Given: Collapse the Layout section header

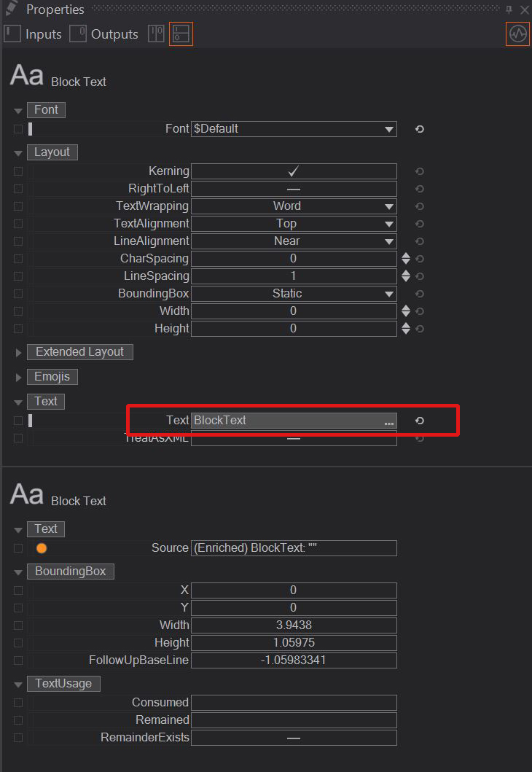Looking at the screenshot, I should pos(17,152).
